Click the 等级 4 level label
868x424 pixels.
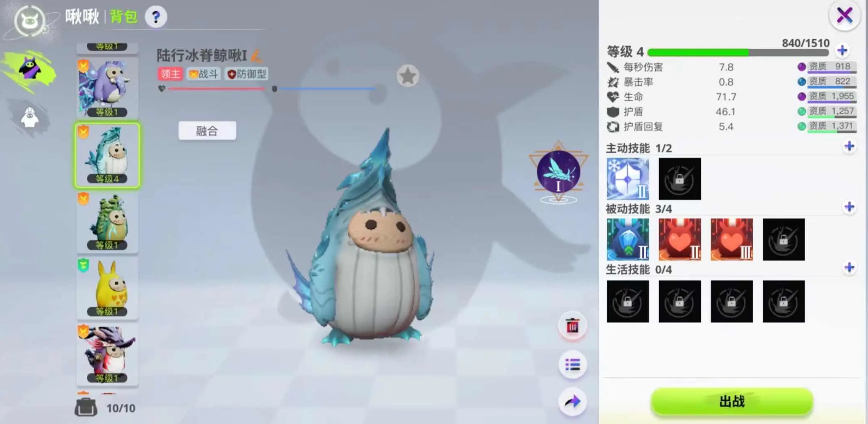[625, 52]
